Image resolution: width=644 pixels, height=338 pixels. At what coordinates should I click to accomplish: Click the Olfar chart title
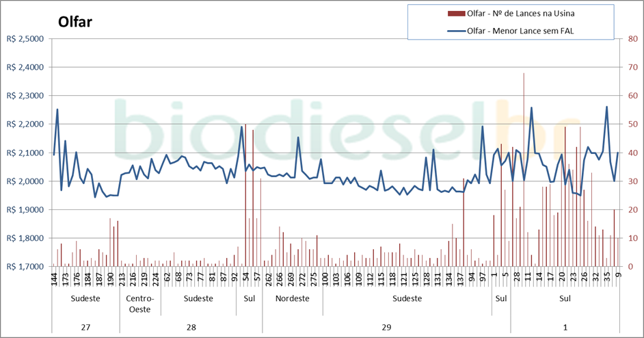[x=75, y=22]
